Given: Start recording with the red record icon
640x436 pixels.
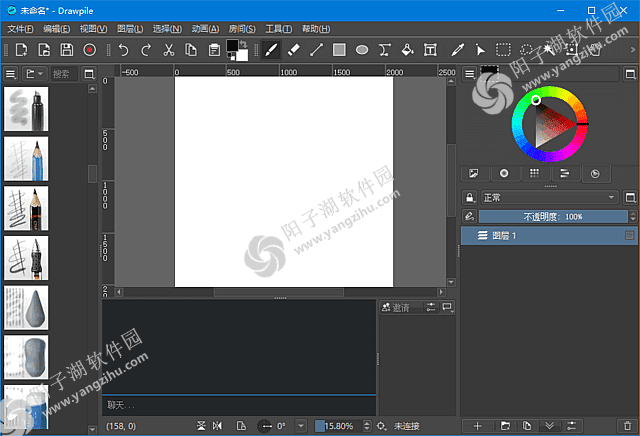Looking at the screenshot, I should click(x=90, y=50).
